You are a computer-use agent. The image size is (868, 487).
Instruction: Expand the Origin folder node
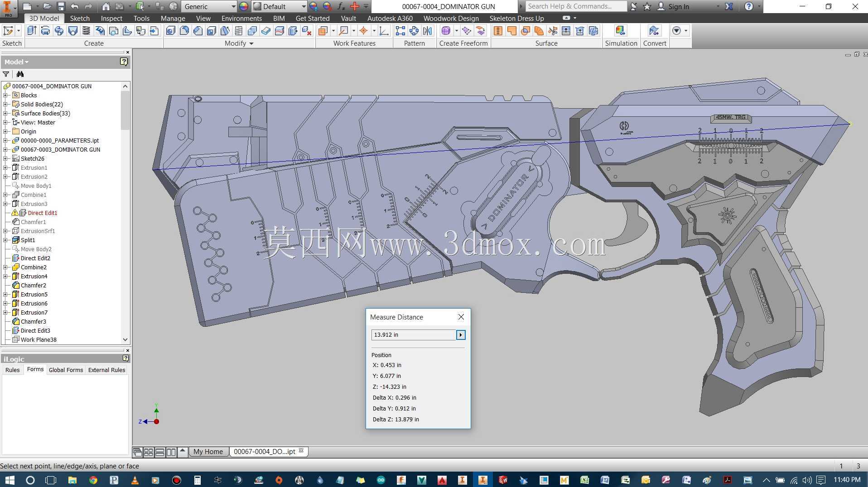pyautogui.click(x=5, y=131)
